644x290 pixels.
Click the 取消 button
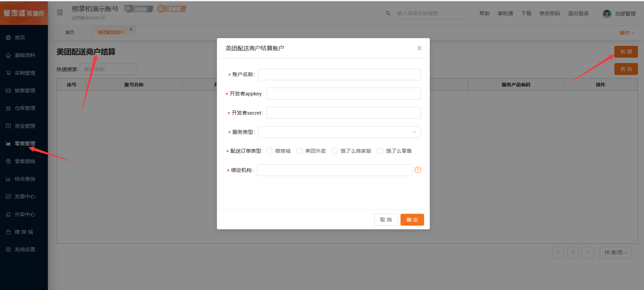(386, 220)
